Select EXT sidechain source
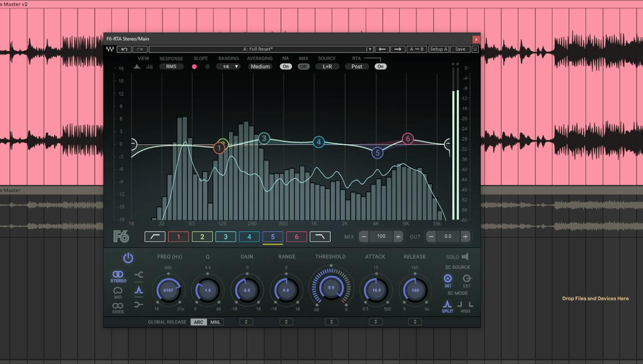The width and height of the screenshot is (643, 364). point(467,281)
